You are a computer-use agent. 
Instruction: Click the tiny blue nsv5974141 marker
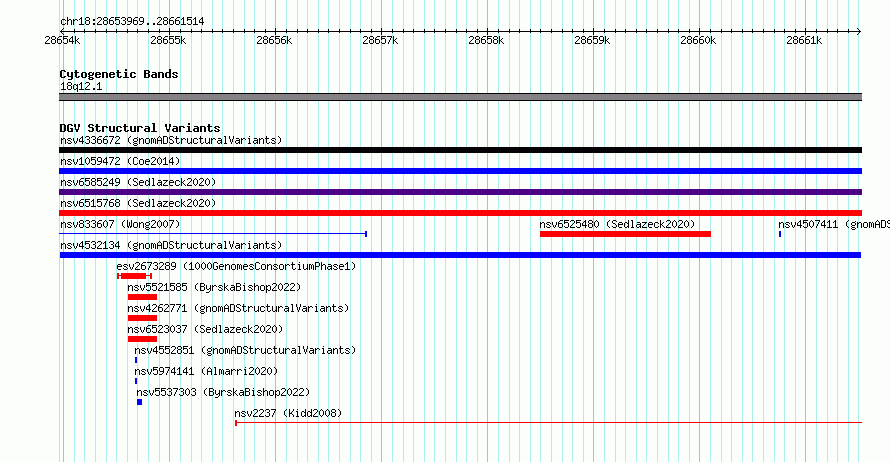pos(136,381)
